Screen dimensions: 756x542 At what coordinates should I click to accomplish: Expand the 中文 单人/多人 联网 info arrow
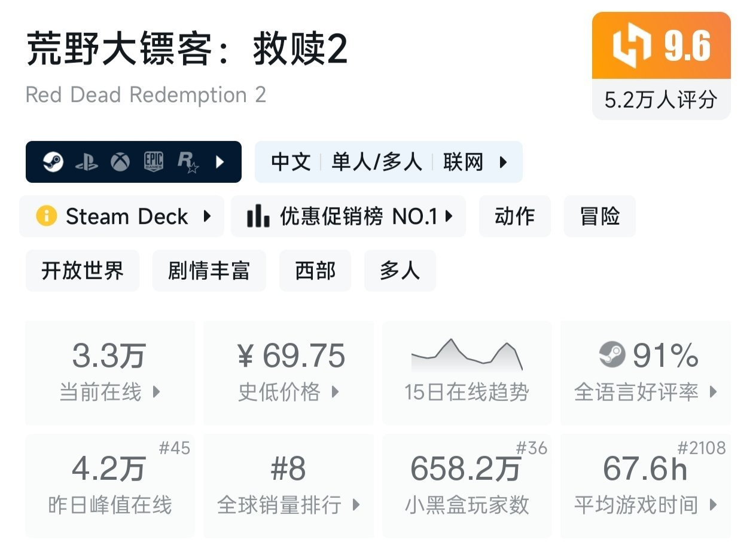click(503, 162)
